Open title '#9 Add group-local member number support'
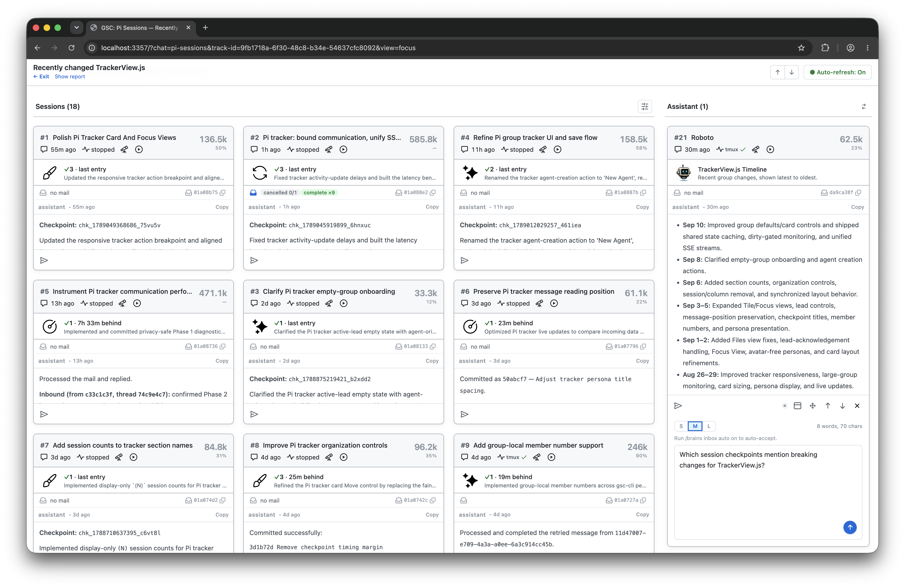This screenshot has width=905, height=588. (532, 445)
